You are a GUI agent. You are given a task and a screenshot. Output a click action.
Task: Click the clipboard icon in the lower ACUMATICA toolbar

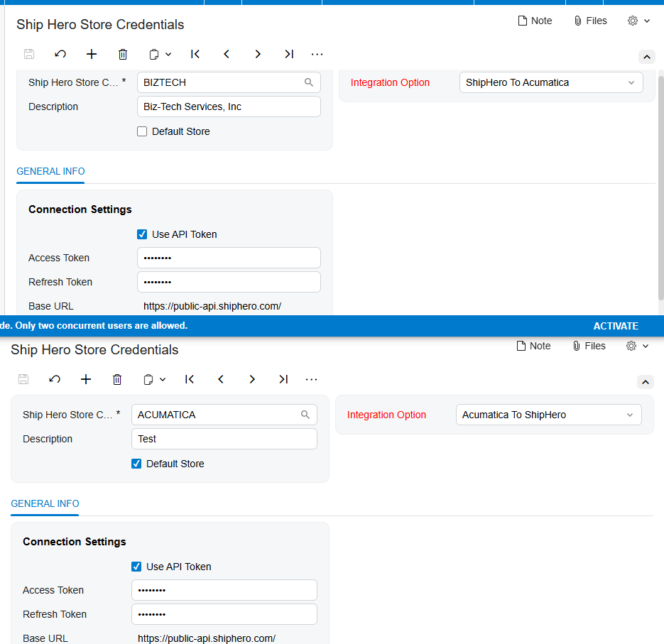[x=148, y=379]
